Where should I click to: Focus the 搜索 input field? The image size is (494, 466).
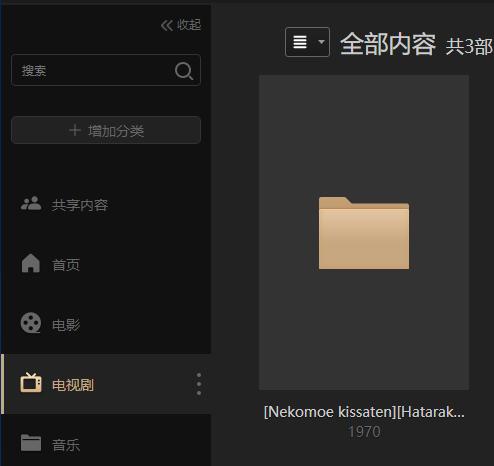(x=106, y=70)
